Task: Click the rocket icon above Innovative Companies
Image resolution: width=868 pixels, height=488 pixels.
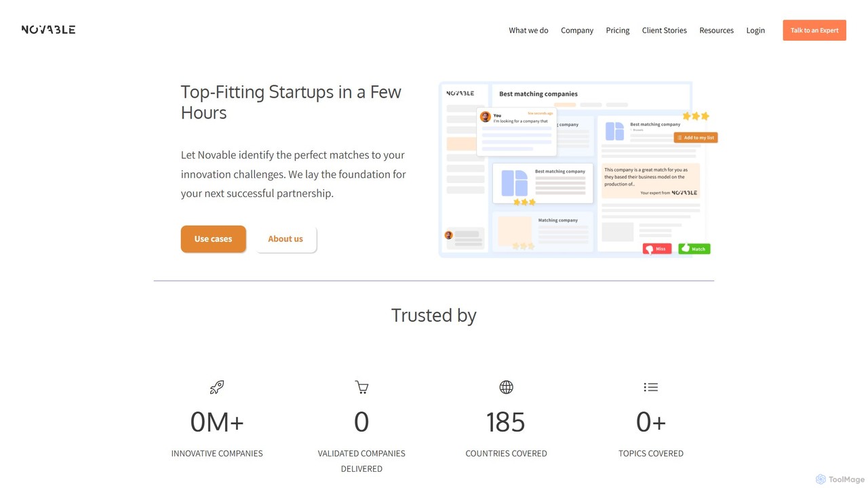Action: click(x=217, y=387)
